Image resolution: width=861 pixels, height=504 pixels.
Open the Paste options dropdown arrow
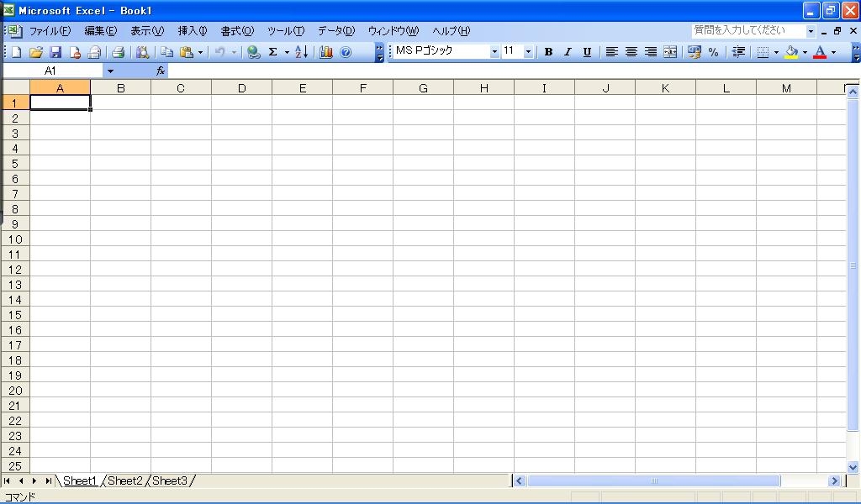(200, 53)
